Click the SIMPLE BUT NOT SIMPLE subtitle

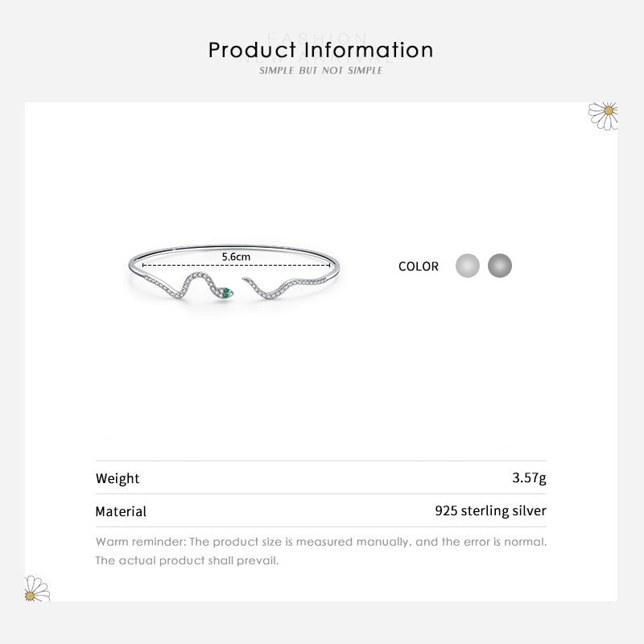tap(321, 71)
